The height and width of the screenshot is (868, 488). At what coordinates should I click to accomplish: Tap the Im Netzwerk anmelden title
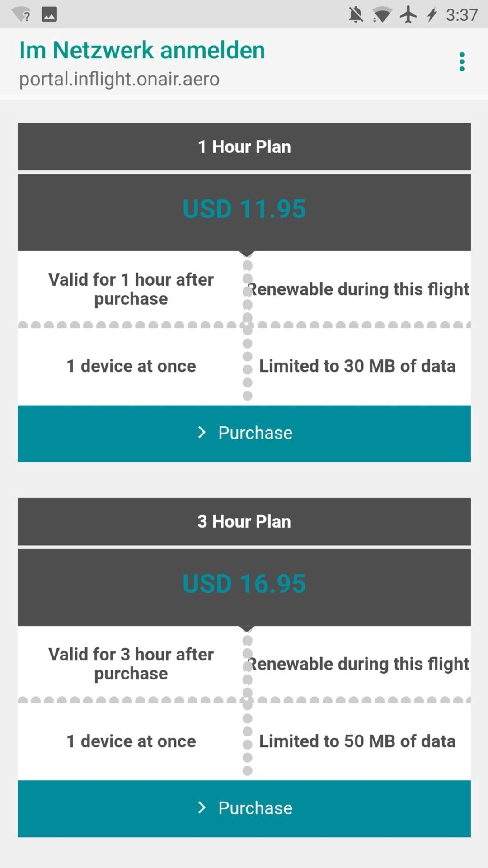[x=142, y=50]
